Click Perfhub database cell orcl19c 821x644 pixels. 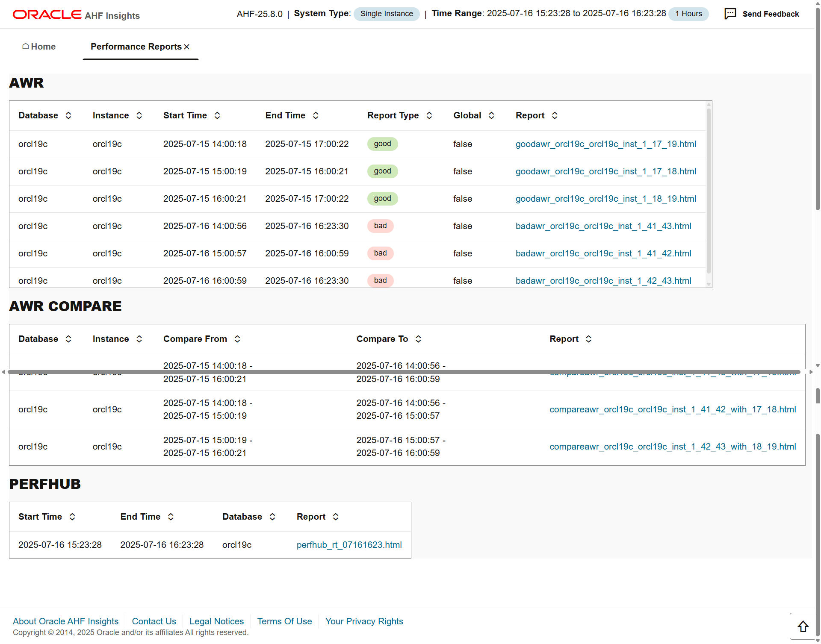point(237,545)
